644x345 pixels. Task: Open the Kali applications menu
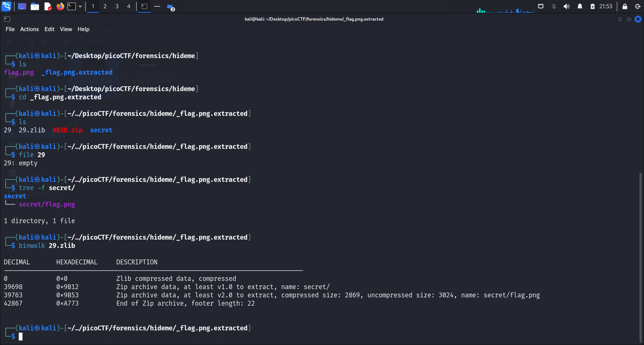pos(6,6)
